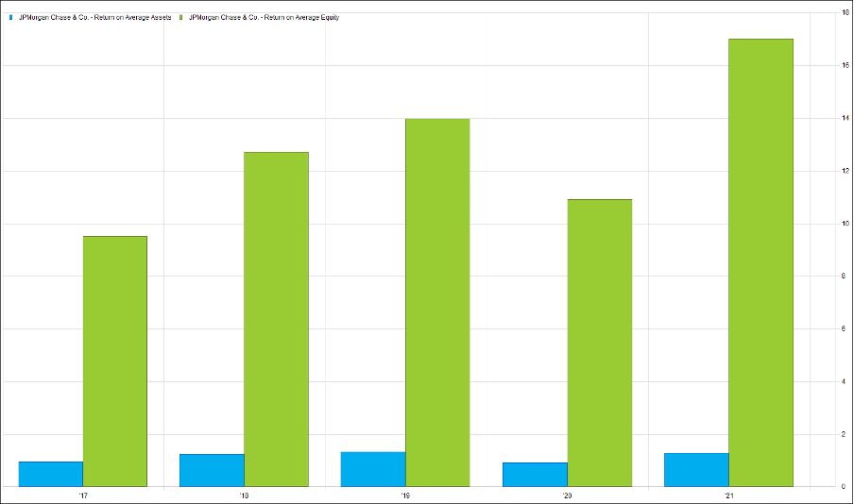Screen dimensions: 854x504
Task: Toggle the Return on Average Assets legend label
Action: (x=94, y=18)
